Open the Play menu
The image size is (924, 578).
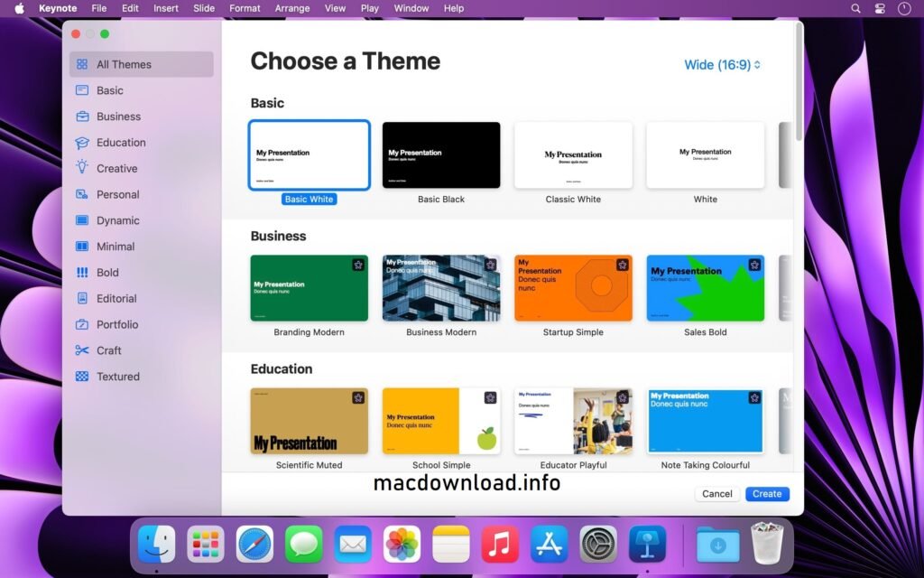point(369,8)
